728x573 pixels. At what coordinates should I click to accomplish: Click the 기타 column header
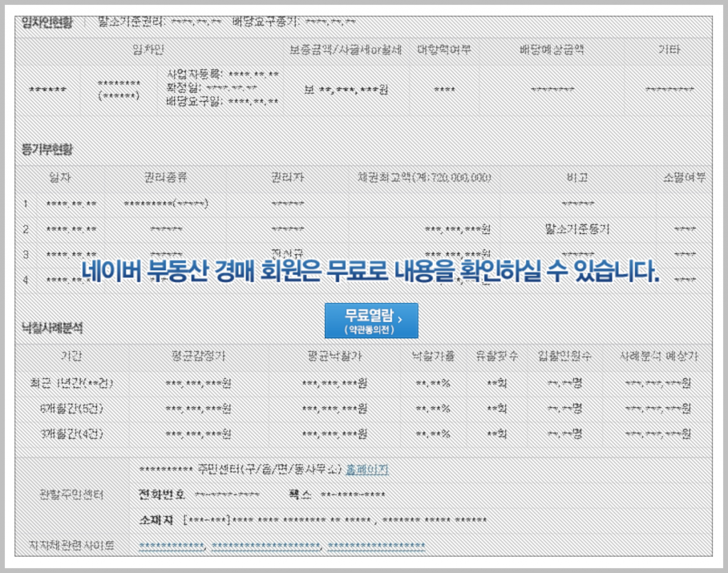click(x=669, y=50)
